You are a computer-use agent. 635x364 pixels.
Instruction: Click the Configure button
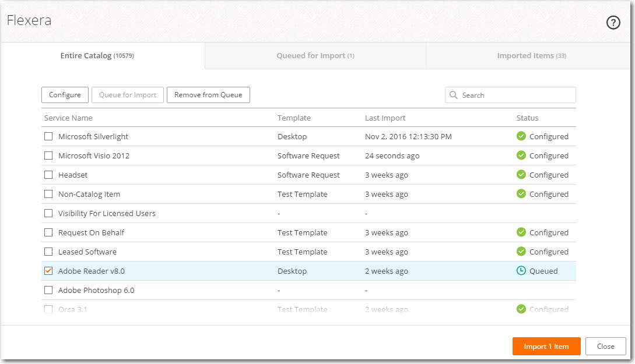[65, 95]
